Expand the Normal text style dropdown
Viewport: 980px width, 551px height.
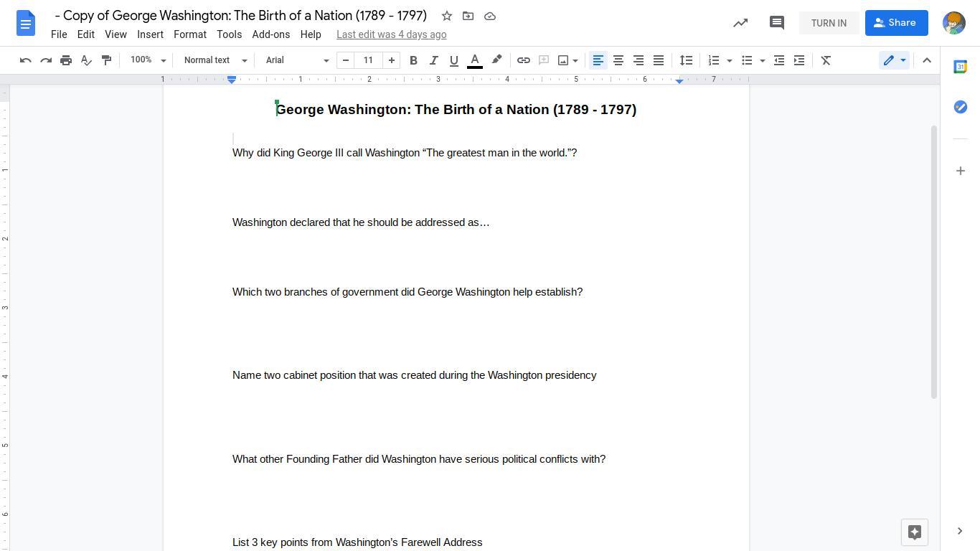coord(215,60)
